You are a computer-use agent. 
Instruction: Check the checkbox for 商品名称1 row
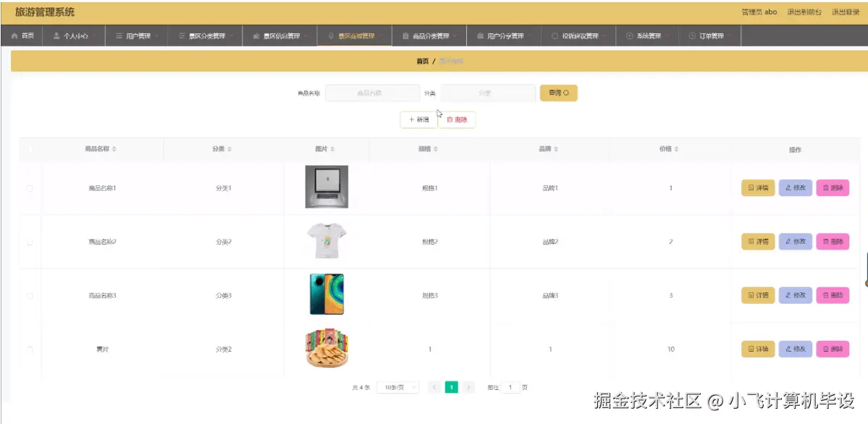pos(30,188)
